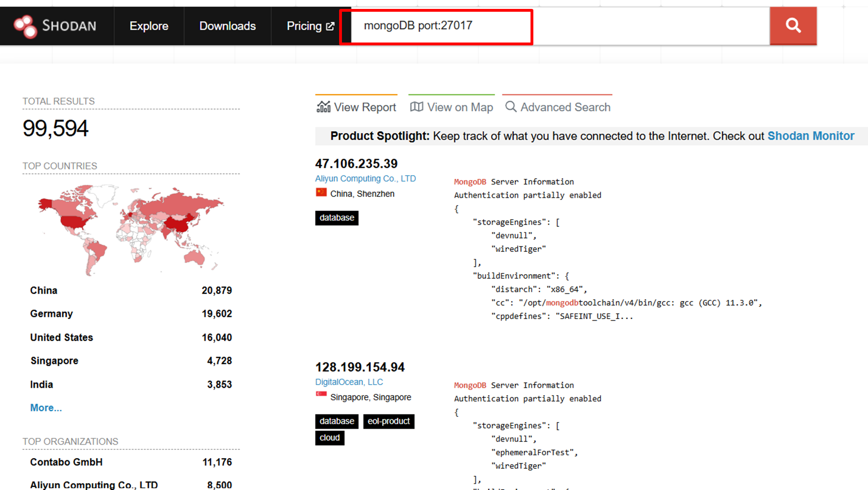The height and width of the screenshot is (490, 868).
Task: Follow the Shodan Monitor link
Action: (x=811, y=136)
